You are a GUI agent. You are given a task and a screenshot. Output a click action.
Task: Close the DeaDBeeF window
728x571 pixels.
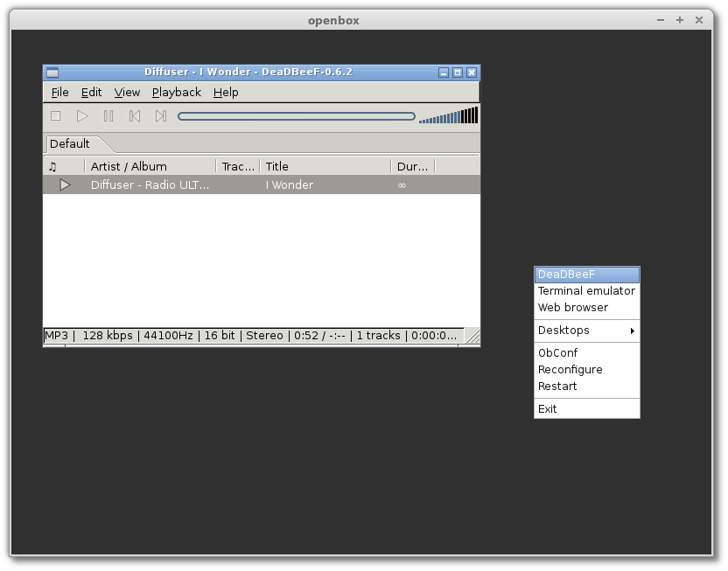472,73
